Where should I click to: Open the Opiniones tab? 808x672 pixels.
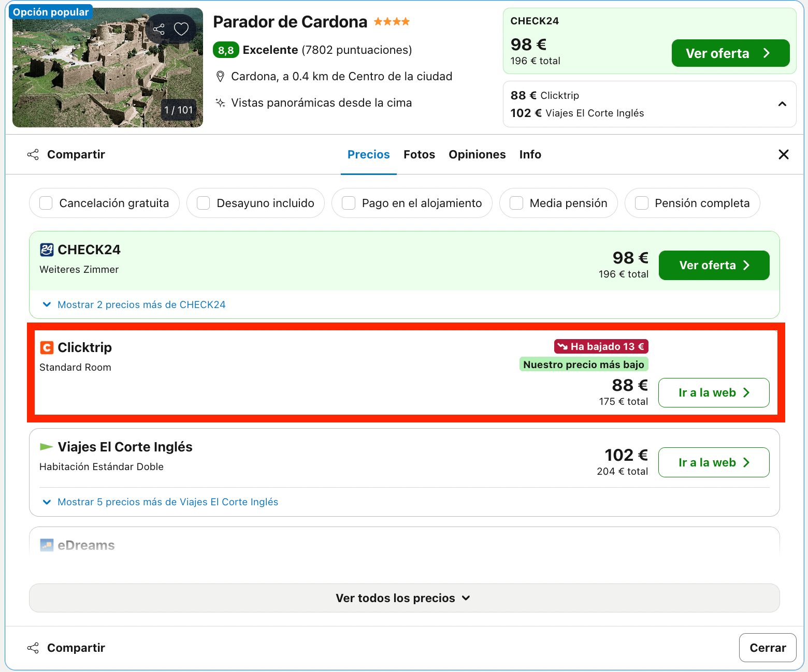[477, 154]
